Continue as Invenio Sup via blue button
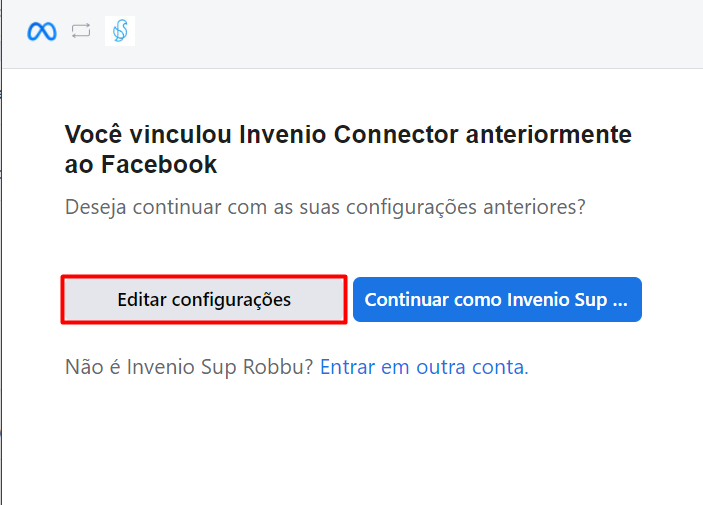This screenshot has width=703, height=505. [496, 299]
